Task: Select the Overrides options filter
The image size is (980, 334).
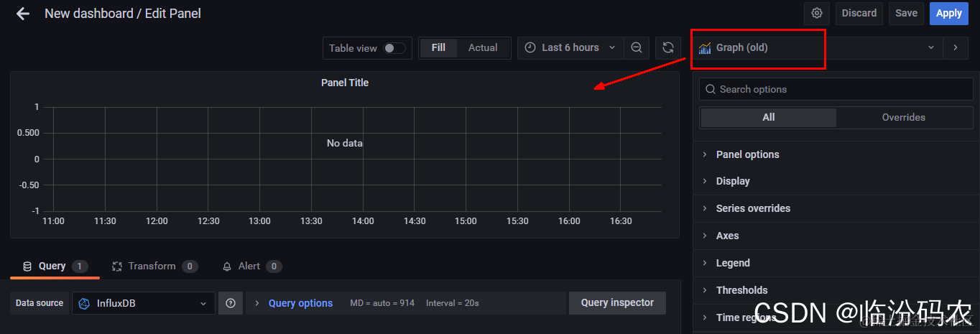Action: [904, 117]
